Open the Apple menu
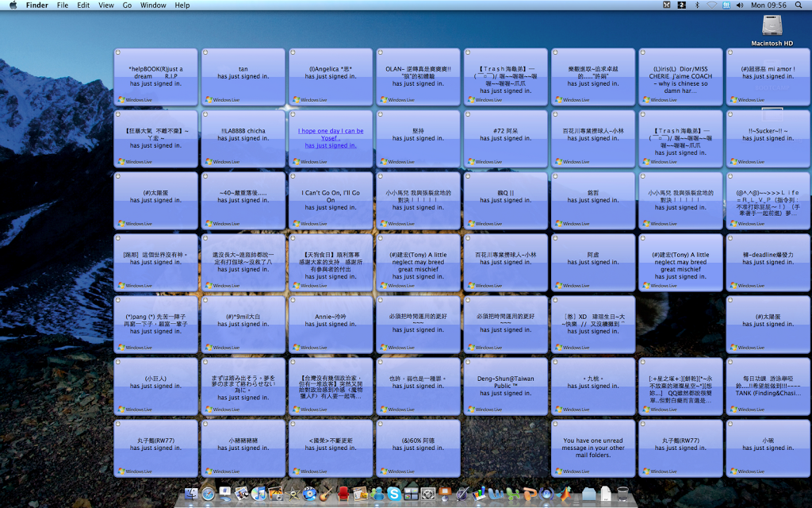The image size is (812, 508). 13,6
